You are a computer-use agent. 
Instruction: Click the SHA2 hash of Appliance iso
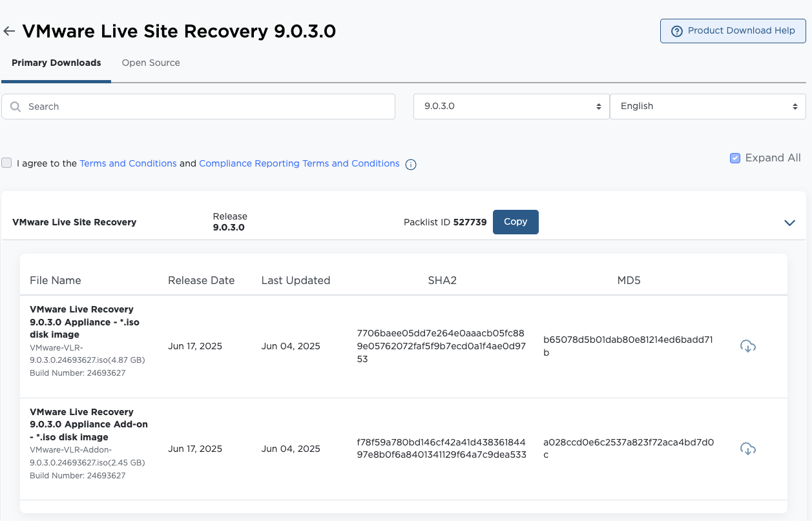(x=441, y=346)
